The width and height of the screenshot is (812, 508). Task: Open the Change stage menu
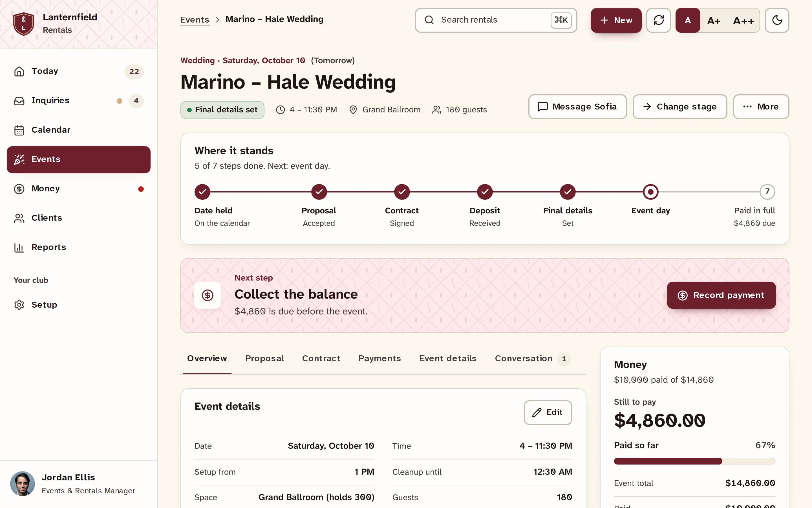[x=680, y=106]
